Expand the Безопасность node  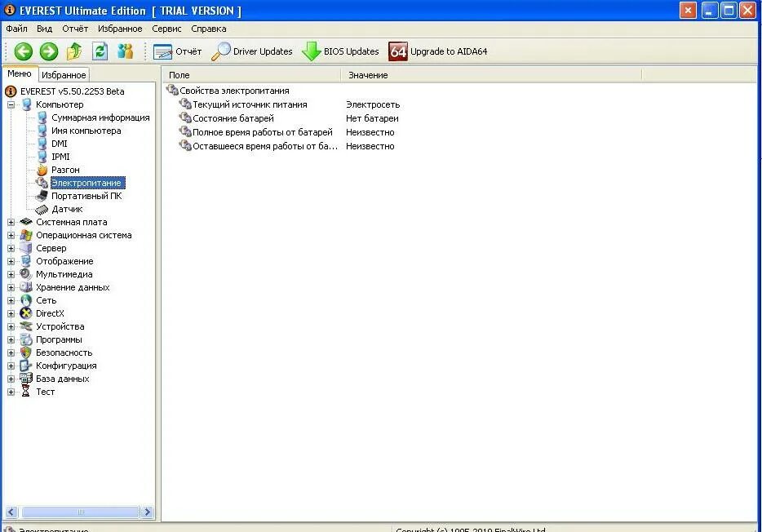pos(11,352)
